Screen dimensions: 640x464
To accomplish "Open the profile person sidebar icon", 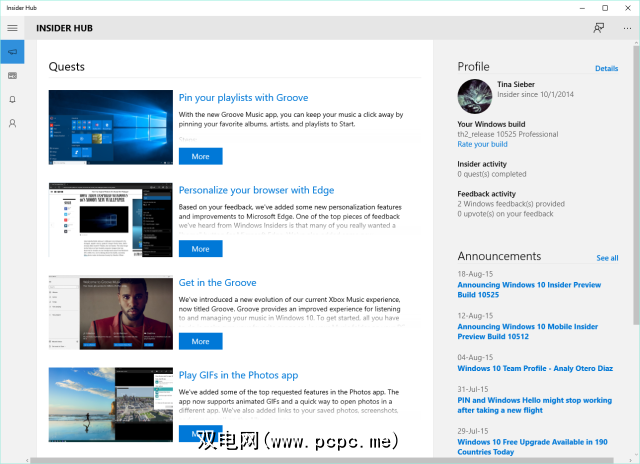I will coord(12,123).
